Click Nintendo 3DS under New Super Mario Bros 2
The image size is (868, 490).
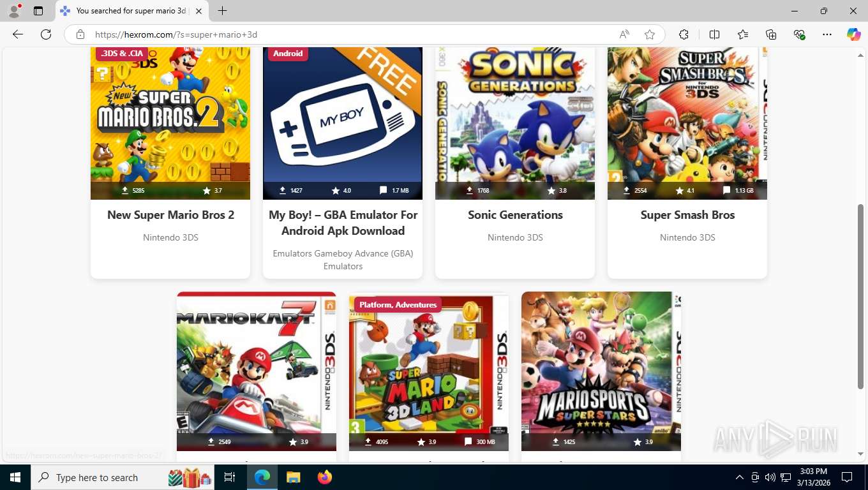170,237
